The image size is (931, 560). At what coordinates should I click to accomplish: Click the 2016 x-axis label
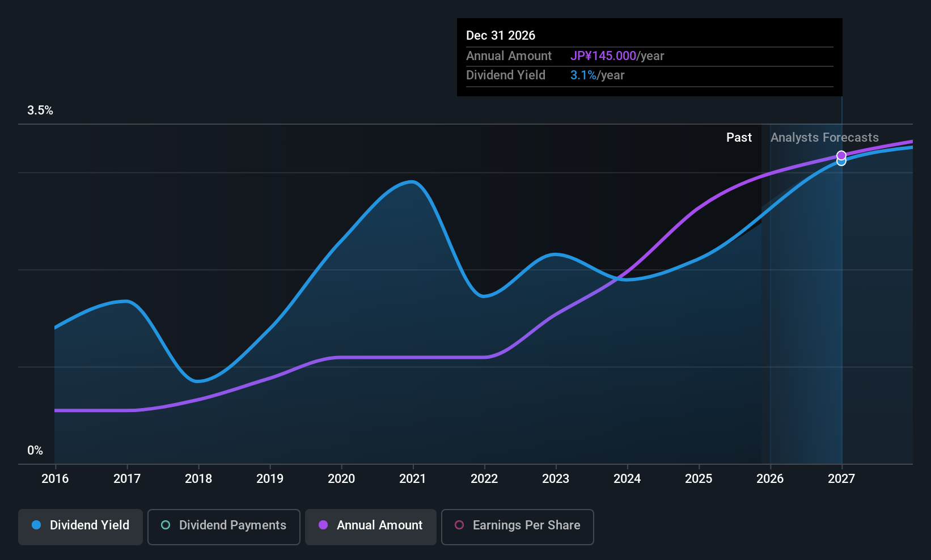[55, 479]
